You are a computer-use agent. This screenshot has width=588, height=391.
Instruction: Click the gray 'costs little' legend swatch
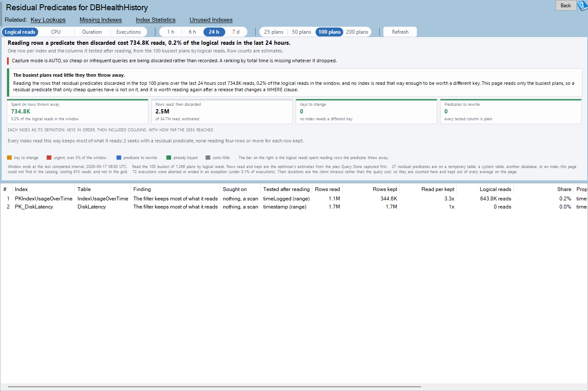point(208,157)
